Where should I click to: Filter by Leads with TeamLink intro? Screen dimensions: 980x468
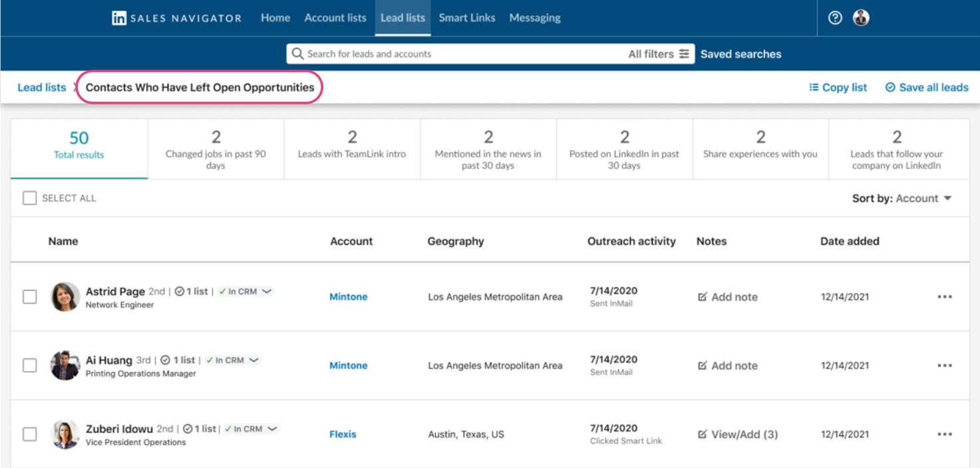point(352,149)
